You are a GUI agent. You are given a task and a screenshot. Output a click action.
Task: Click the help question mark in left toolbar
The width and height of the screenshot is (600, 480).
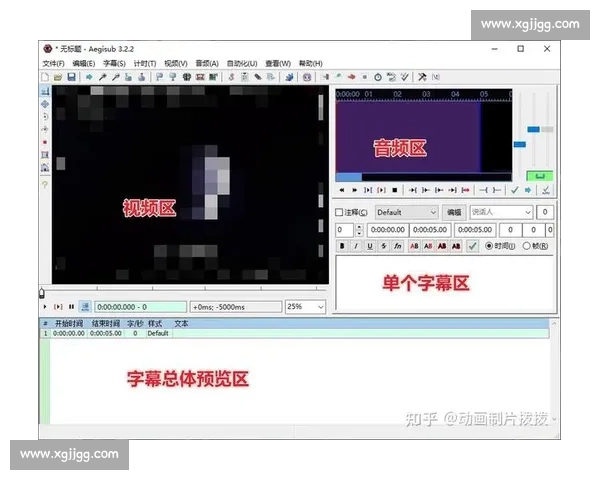click(45, 185)
